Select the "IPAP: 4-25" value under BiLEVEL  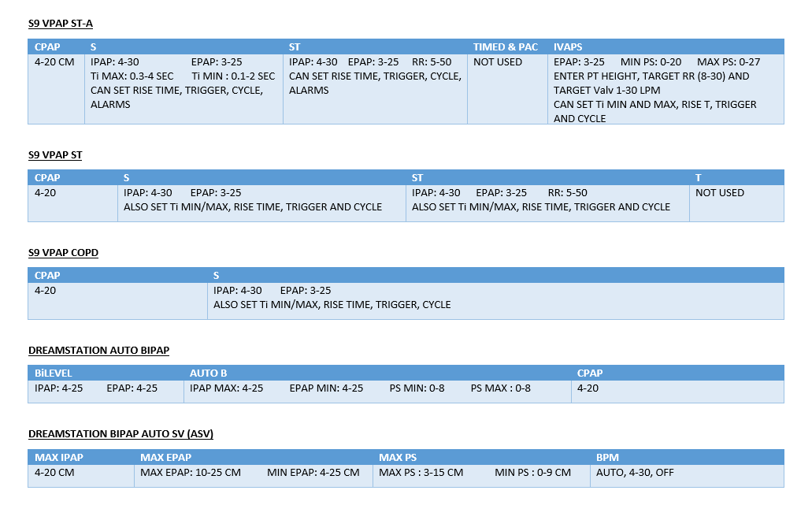click(x=58, y=388)
